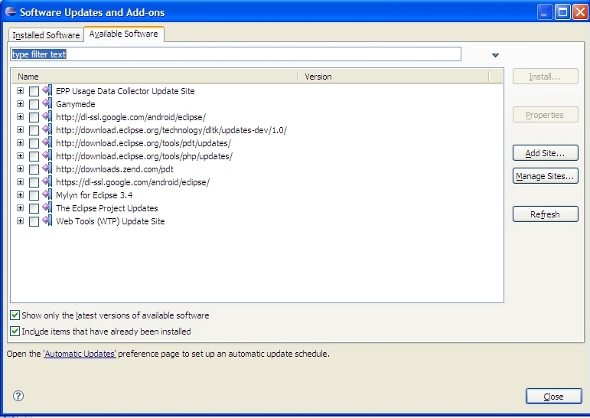Screen dimensions: 590x418
Task: Disable Show only the latest versions checkbox
Action: pyautogui.click(x=15, y=315)
